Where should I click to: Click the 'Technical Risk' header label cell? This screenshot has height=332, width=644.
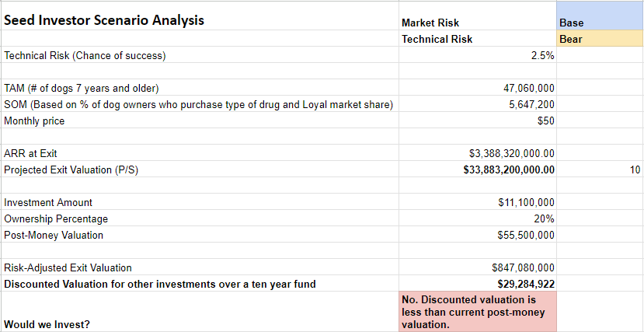pos(478,39)
